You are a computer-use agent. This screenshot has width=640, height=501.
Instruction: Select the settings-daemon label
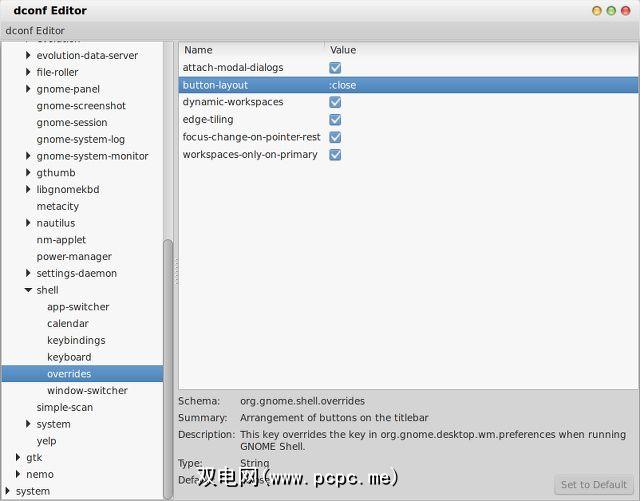(x=76, y=273)
